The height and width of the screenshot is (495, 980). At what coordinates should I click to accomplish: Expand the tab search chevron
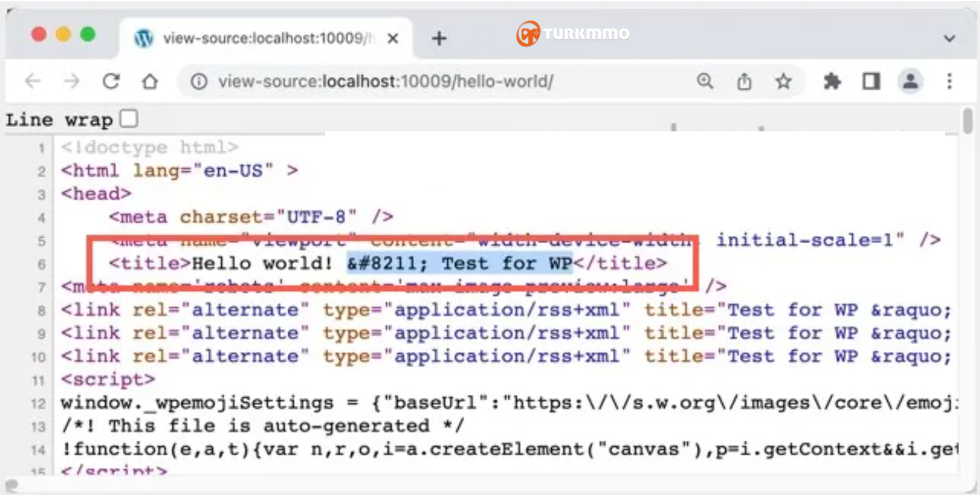pos(949,38)
